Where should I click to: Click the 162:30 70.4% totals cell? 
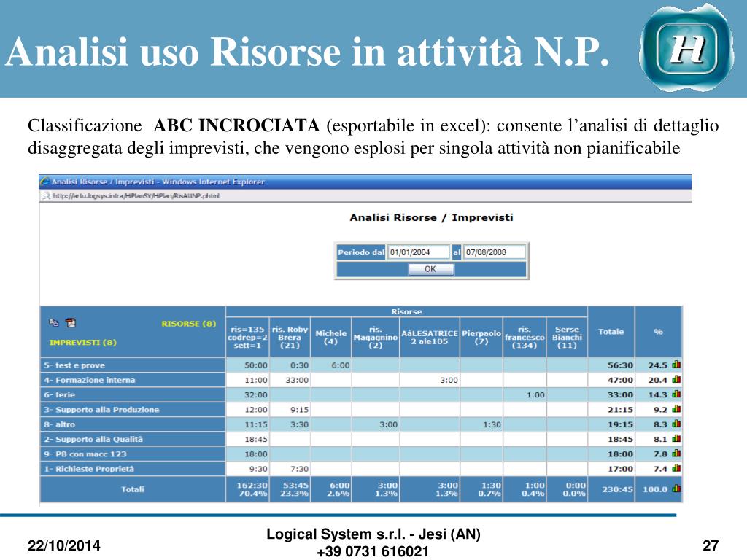[247, 489]
